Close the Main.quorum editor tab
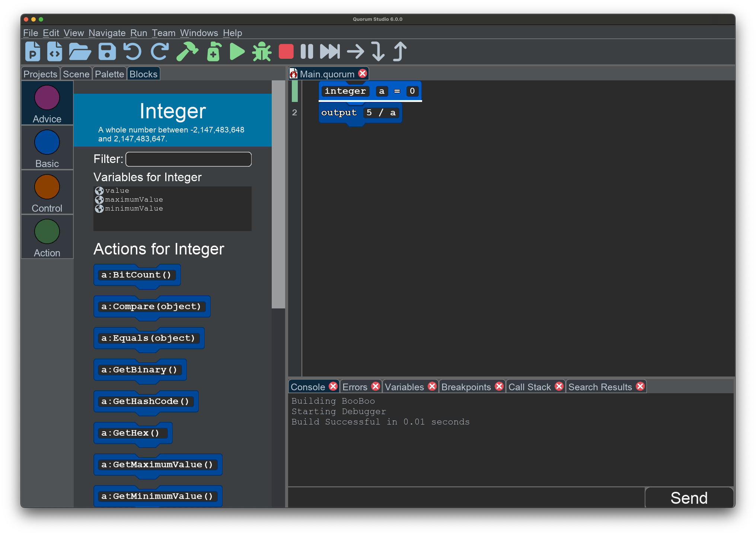The image size is (756, 535). coord(362,74)
